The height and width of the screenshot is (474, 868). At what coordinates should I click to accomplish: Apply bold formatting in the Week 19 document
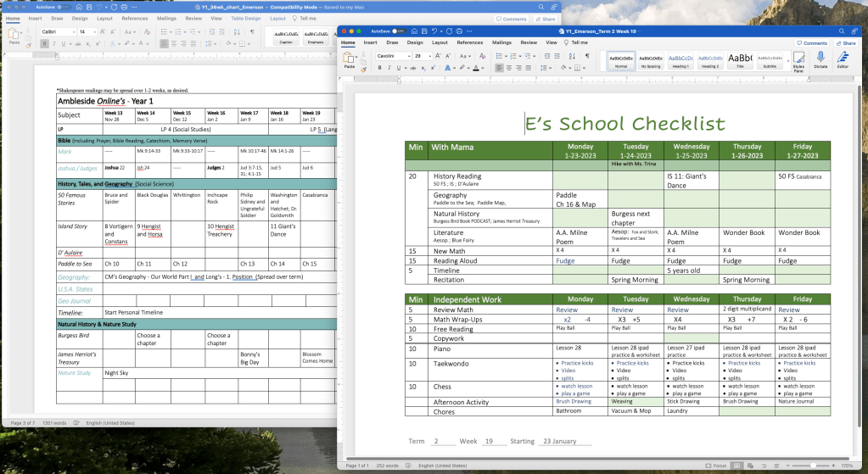click(x=380, y=68)
